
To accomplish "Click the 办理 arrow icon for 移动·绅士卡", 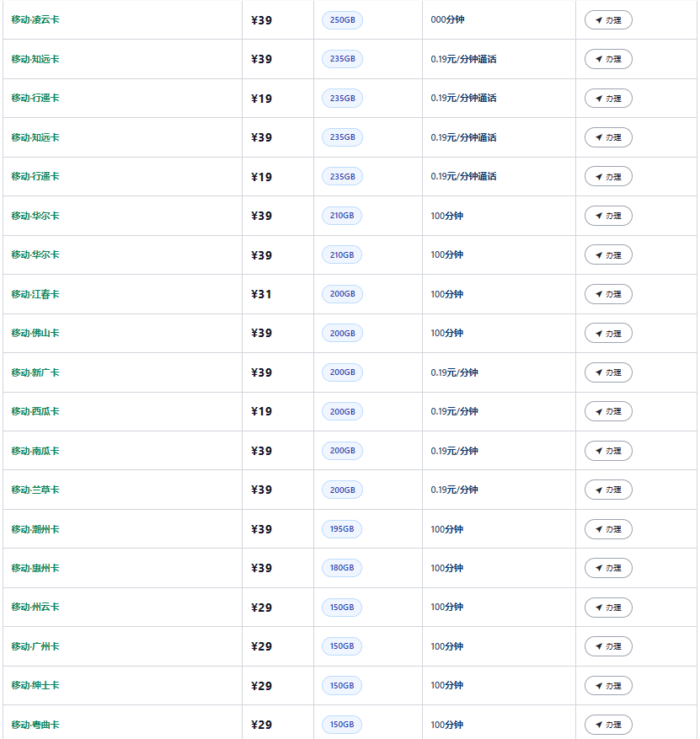I will pos(599,685).
